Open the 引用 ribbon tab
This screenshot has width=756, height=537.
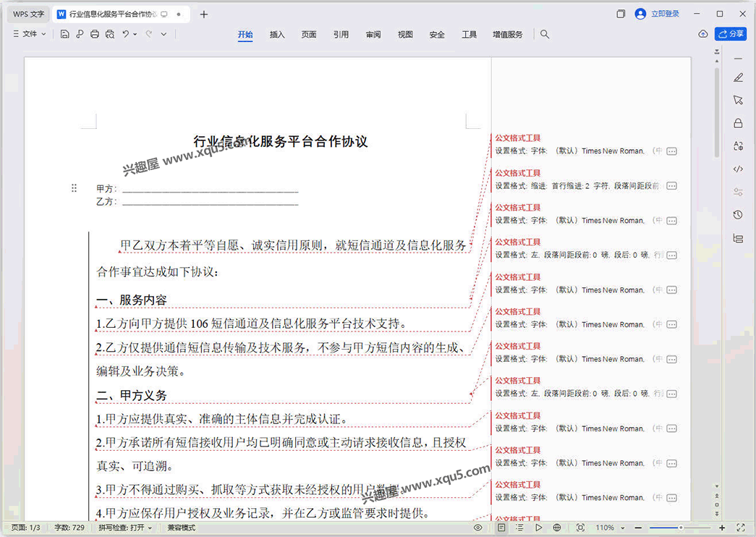341,34
